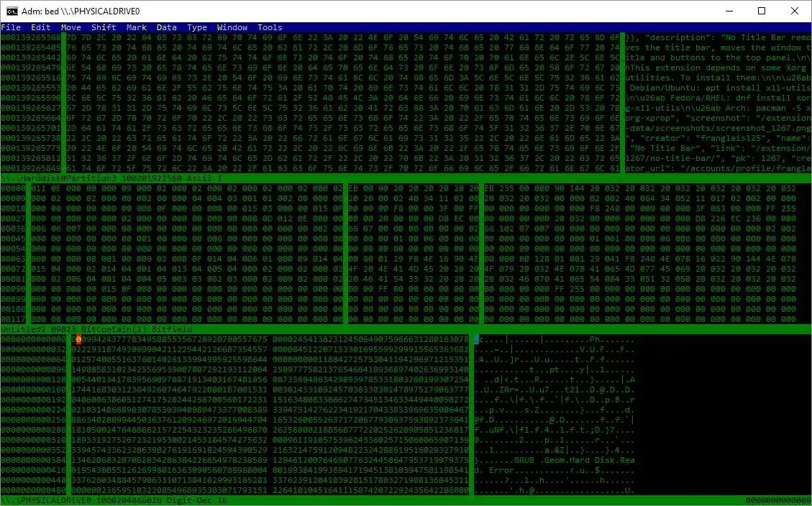Click the zero offset at bottom-right status corner
The height and width of the screenshot is (506, 812).
click(x=777, y=500)
